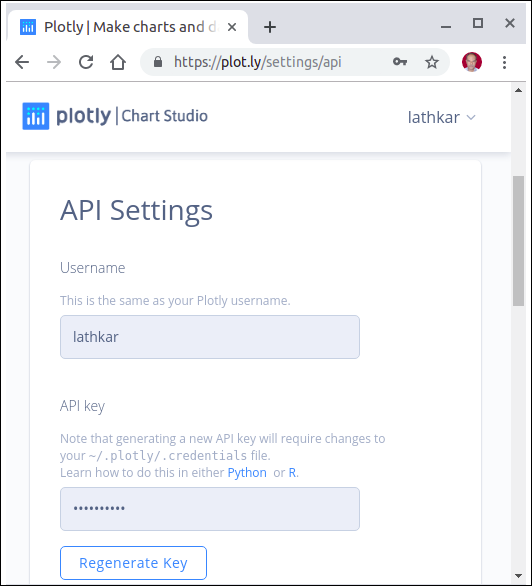Open the Chrome profile avatar
Viewport: 532px width, 586px height.
click(472, 62)
